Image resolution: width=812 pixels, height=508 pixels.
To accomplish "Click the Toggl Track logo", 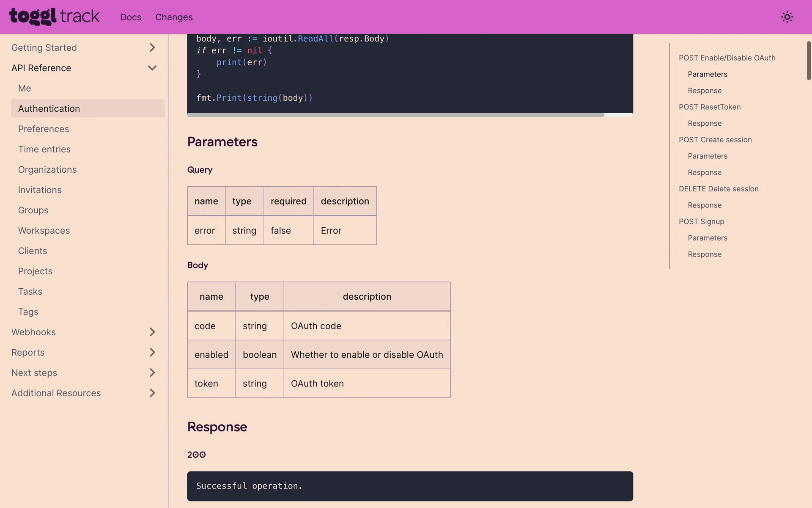I will pos(54,17).
